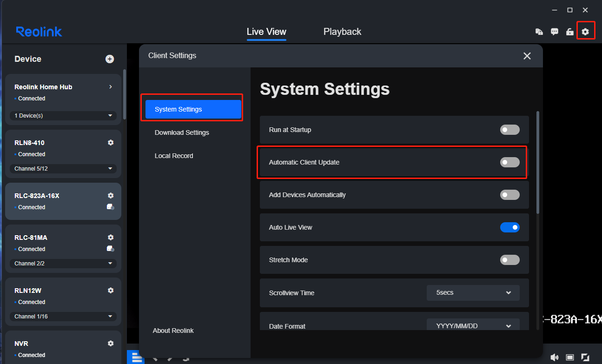Click the Run at Startup label

[290, 130]
